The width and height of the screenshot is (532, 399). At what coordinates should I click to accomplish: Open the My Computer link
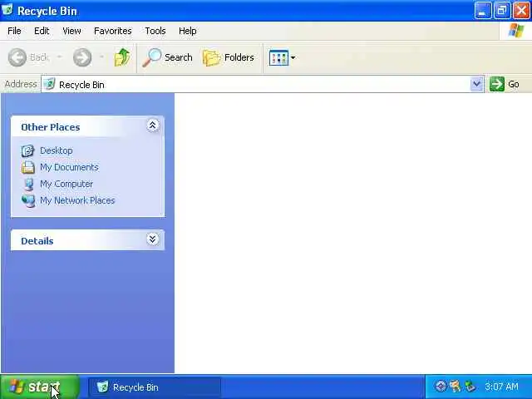[66, 184]
